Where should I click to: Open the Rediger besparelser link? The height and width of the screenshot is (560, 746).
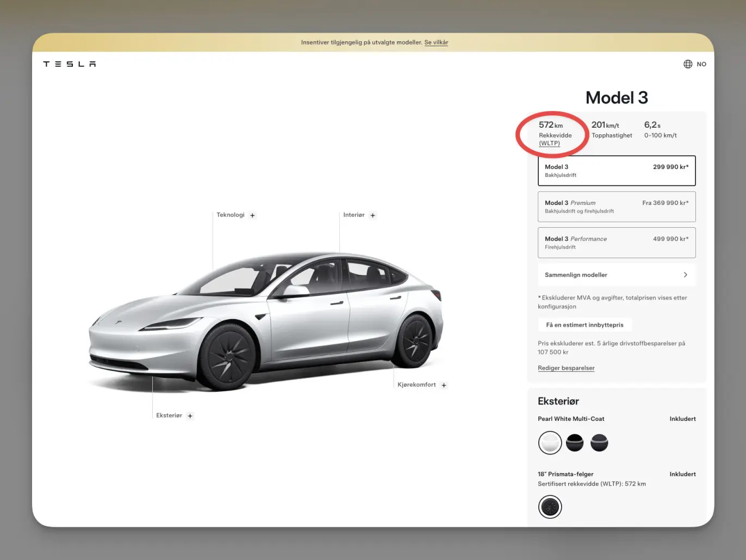566,368
